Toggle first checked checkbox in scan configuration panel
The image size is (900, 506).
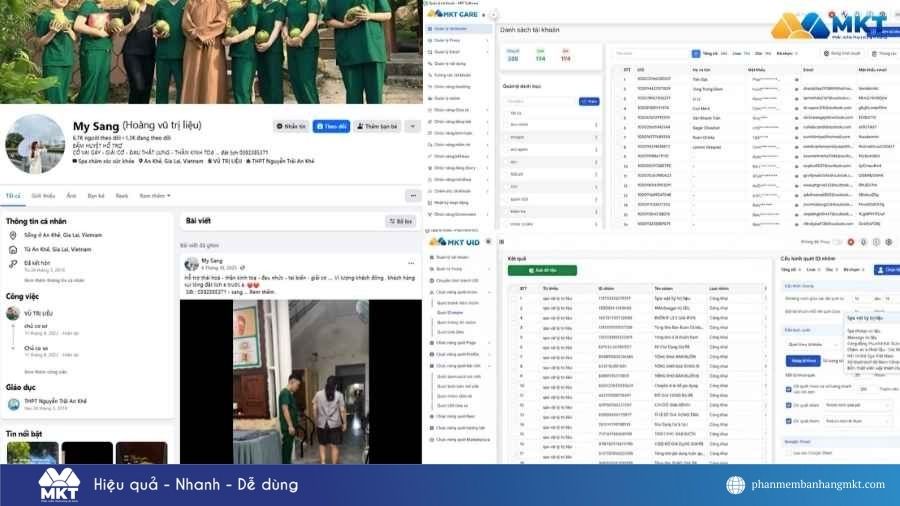tap(786, 388)
